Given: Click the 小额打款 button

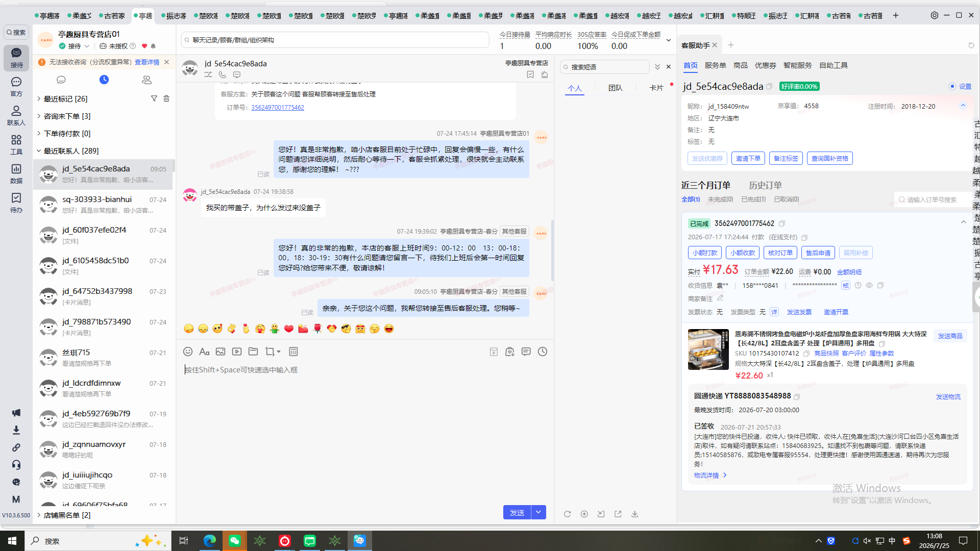Looking at the screenshot, I should (705, 253).
